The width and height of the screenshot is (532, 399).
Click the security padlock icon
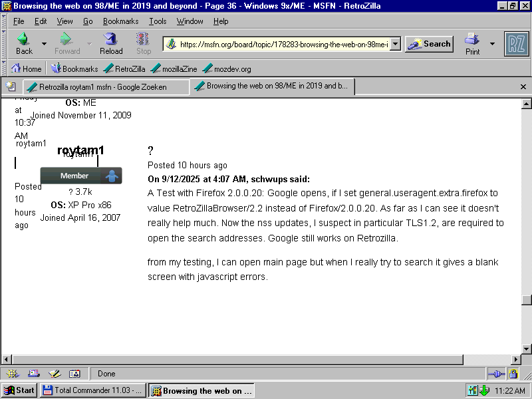click(513, 374)
